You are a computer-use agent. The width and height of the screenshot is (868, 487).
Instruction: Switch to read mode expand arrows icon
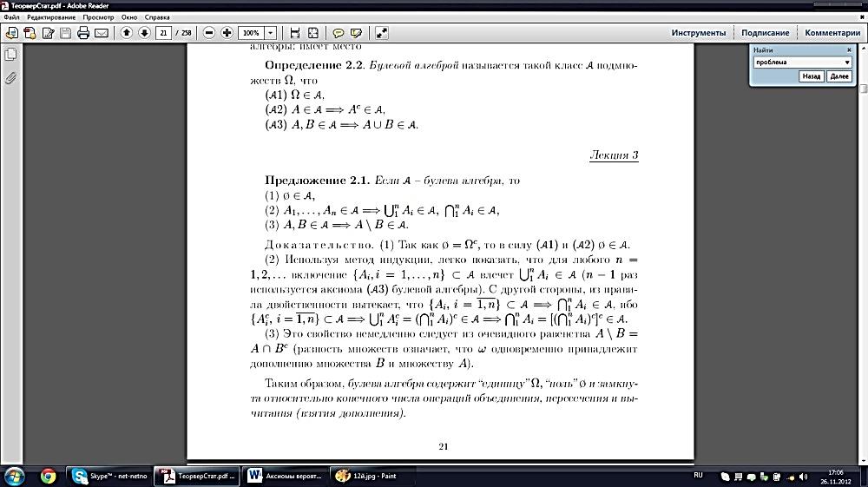[381, 33]
